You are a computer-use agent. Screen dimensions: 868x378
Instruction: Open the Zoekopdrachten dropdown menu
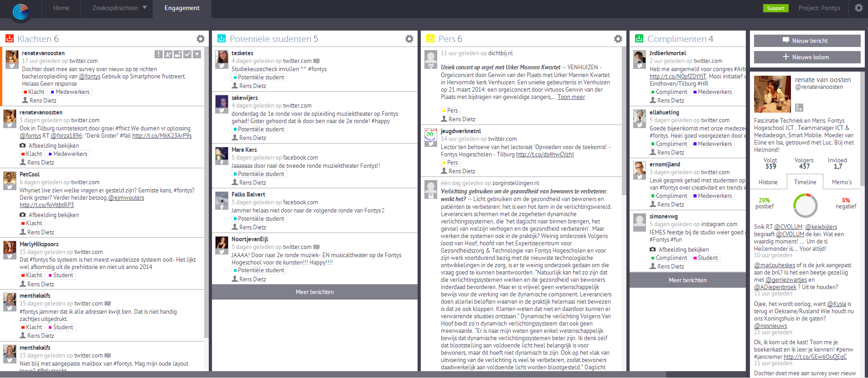pyautogui.click(x=119, y=8)
